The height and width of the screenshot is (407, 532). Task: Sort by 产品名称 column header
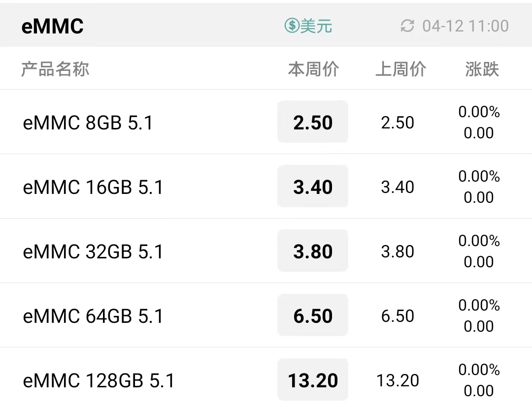coord(55,69)
